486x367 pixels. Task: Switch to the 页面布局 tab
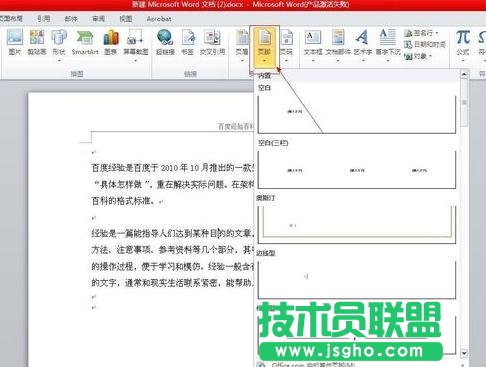(11, 19)
